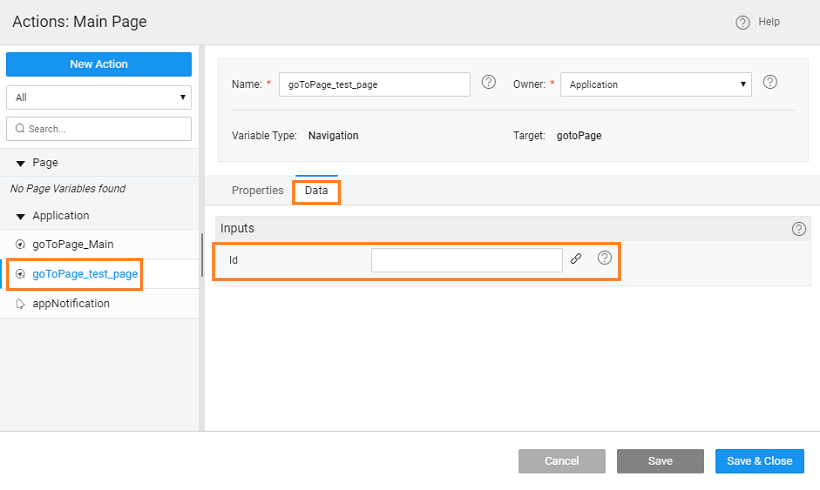820x490 pixels.
Task: Click help icon beside the Owner dropdown
Action: (x=770, y=83)
